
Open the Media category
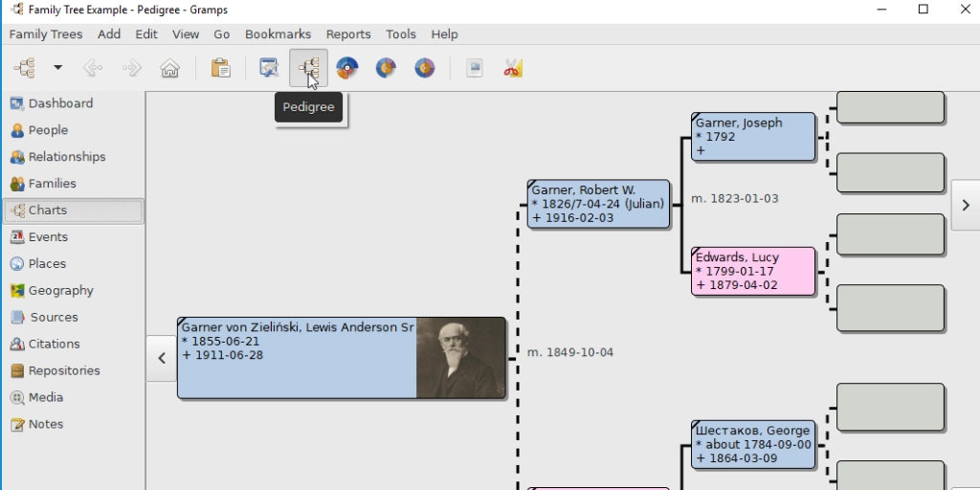click(x=73, y=397)
